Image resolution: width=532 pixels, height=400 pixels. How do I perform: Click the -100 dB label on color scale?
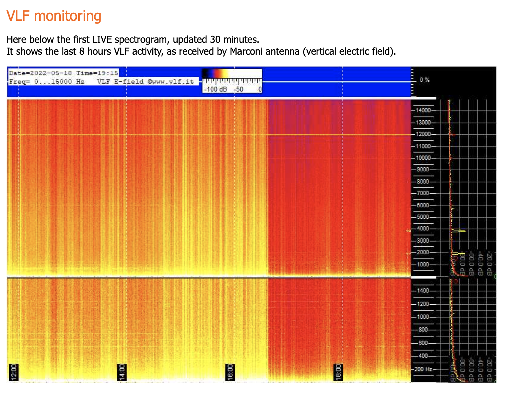tap(215, 89)
